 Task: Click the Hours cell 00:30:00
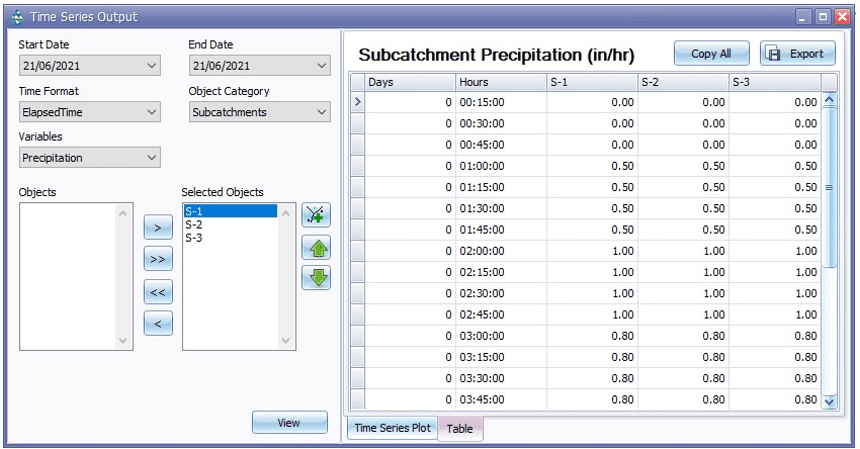[x=501, y=123]
